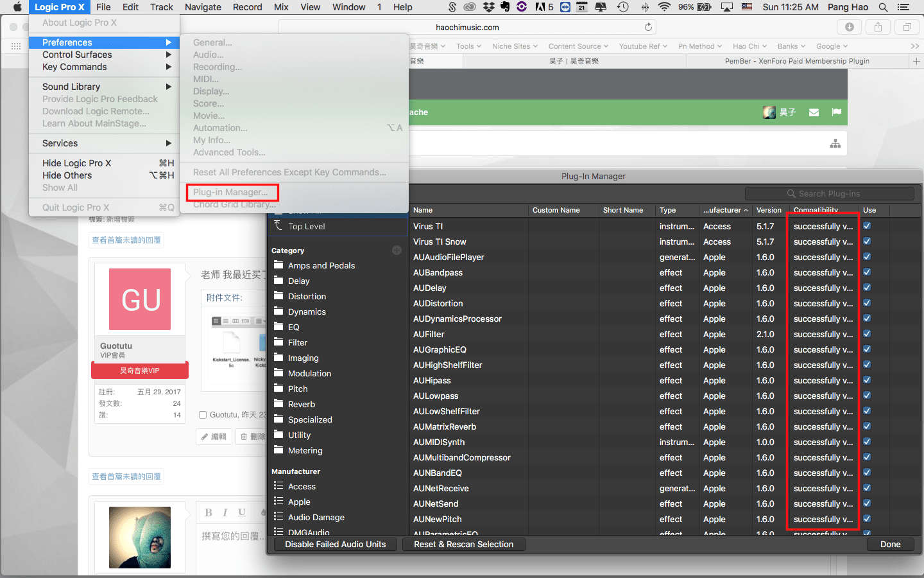This screenshot has width=924, height=578.
Task: Open the Tools bookmarks dropdown
Action: pos(468,46)
